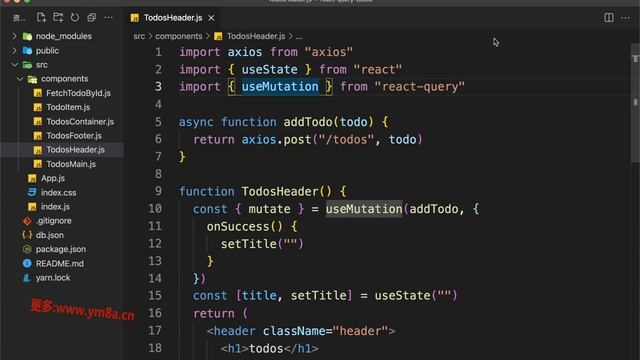Image resolution: width=640 pixels, height=360 pixels.
Task: Close the TodosHeader.js tab
Action: pyautogui.click(x=211, y=18)
